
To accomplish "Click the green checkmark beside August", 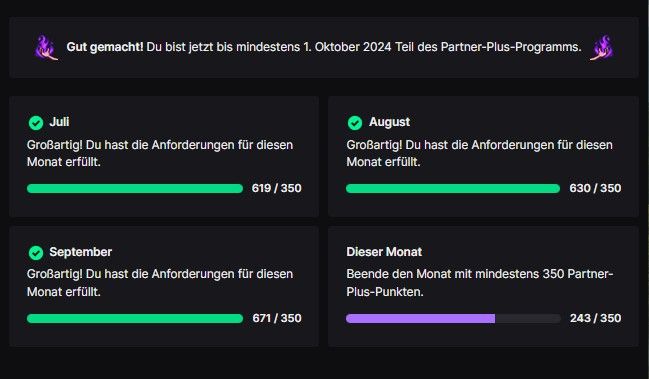I will [355, 122].
